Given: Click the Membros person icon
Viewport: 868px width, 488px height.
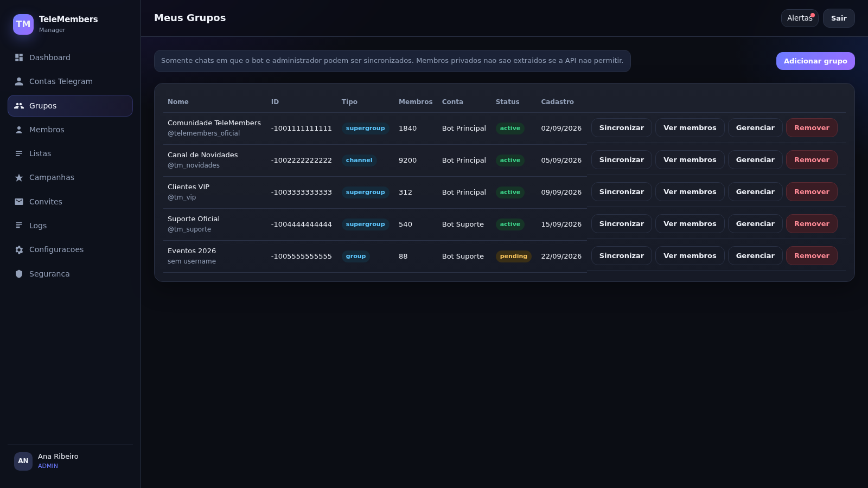Looking at the screenshot, I should point(19,130).
